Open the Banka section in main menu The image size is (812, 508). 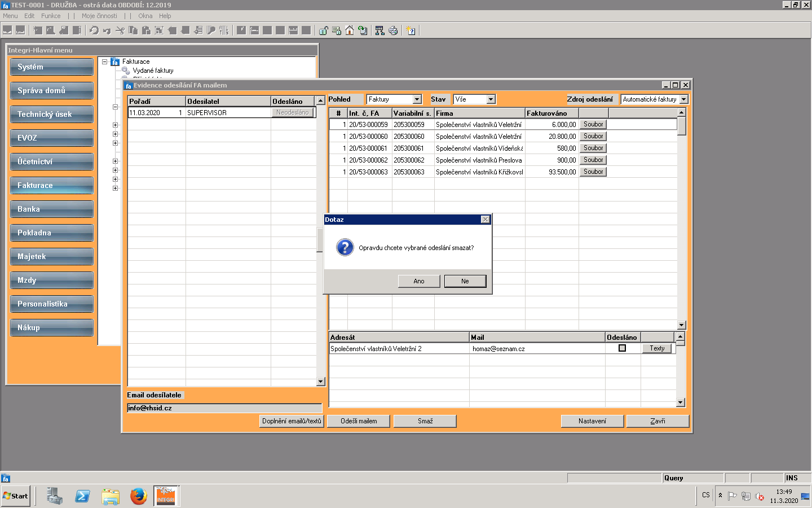pos(52,209)
